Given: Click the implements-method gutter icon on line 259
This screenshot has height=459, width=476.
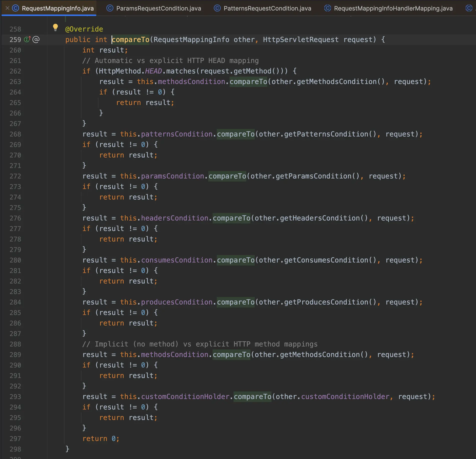Looking at the screenshot, I should [27, 39].
